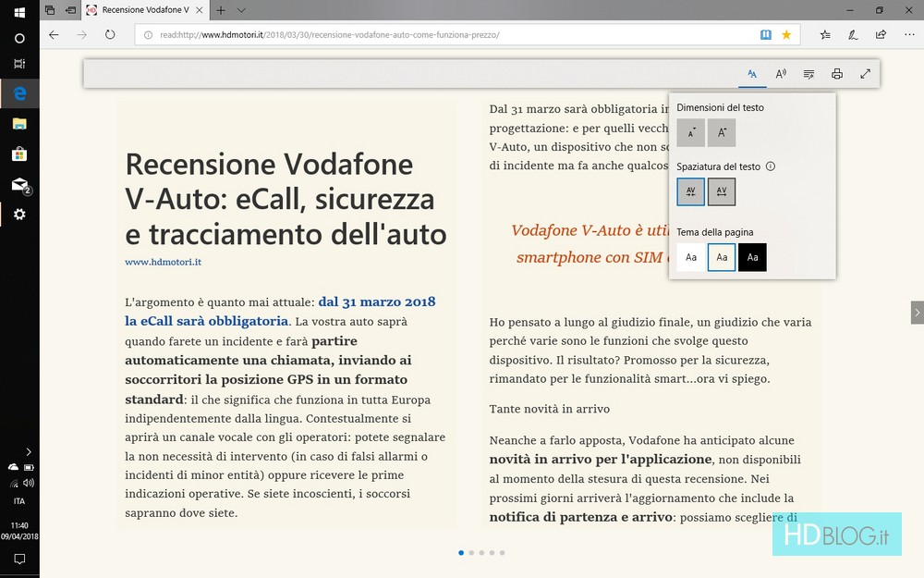Open Action Center notifications

[19, 560]
